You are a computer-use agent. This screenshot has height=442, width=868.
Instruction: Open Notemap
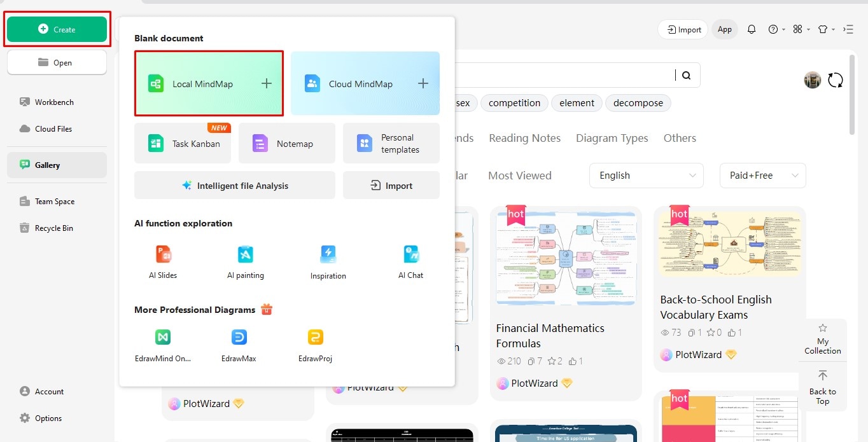287,143
